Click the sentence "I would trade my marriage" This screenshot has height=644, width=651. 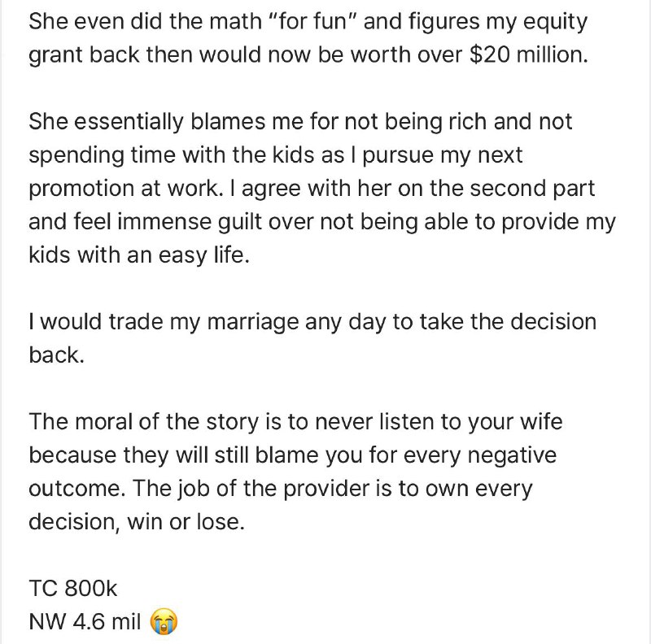(312, 338)
